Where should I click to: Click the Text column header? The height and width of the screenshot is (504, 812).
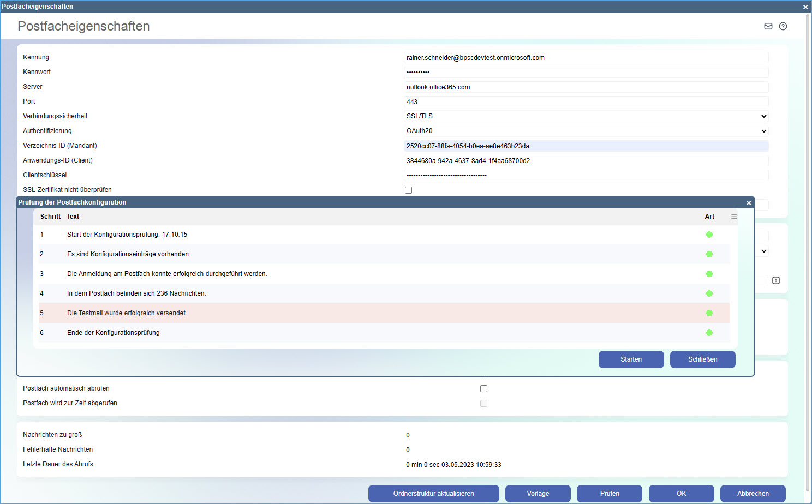coord(73,217)
